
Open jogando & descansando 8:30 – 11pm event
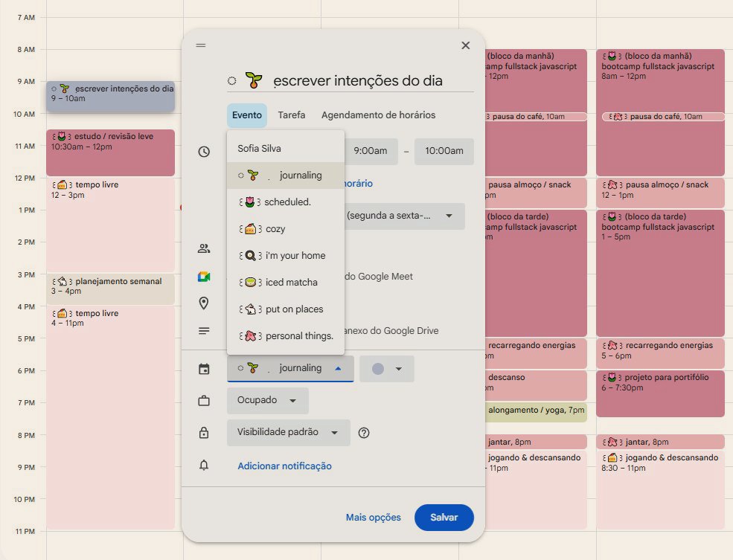(660, 489)
